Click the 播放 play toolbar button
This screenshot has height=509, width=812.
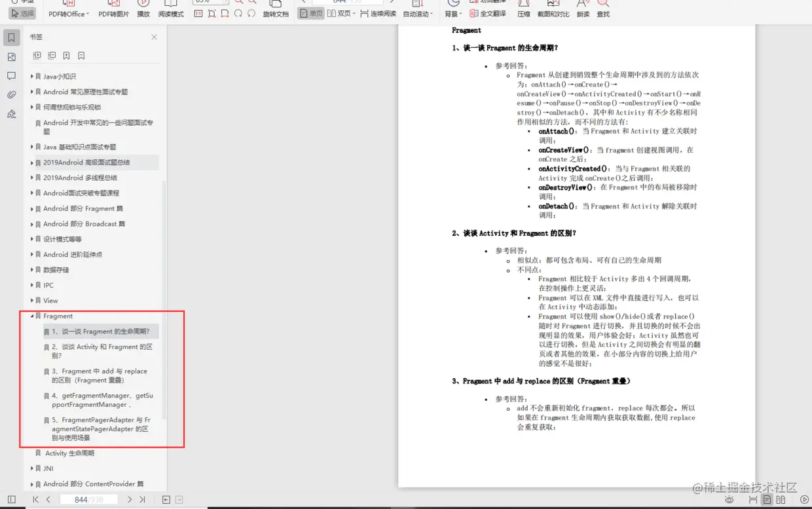point(143,9)
